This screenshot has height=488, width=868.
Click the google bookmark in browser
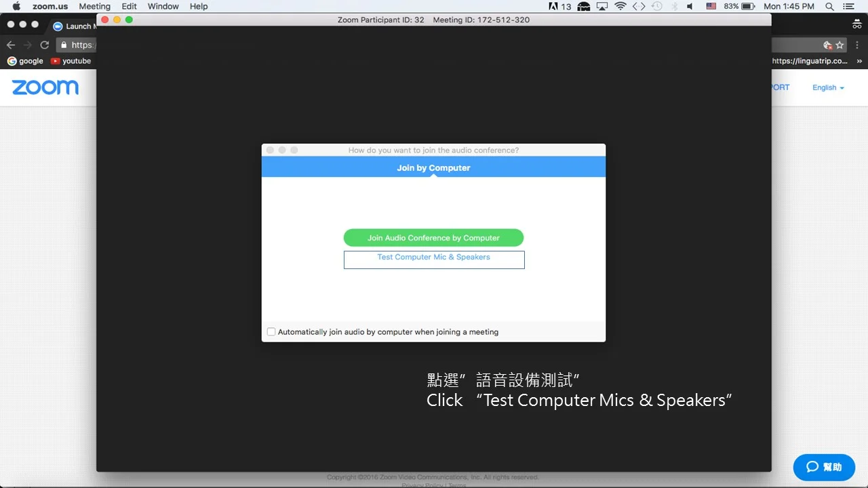pyautogui.click(x=25, y=61)
